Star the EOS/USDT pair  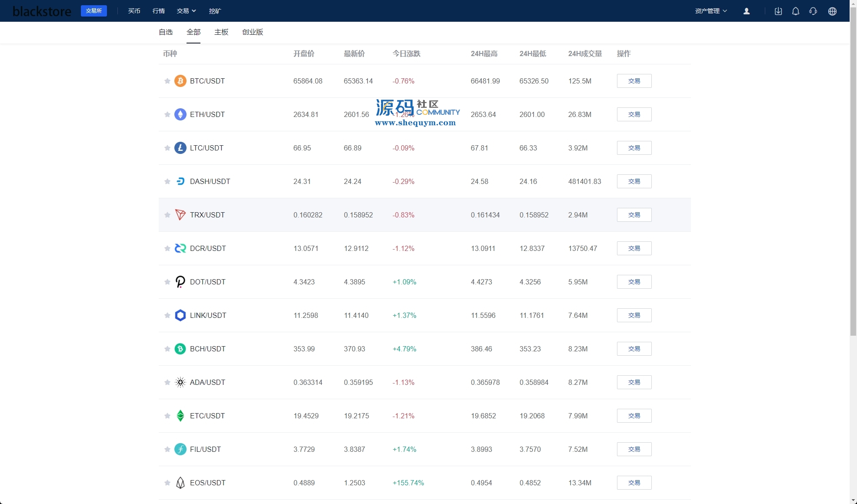(x=167, y=483)
